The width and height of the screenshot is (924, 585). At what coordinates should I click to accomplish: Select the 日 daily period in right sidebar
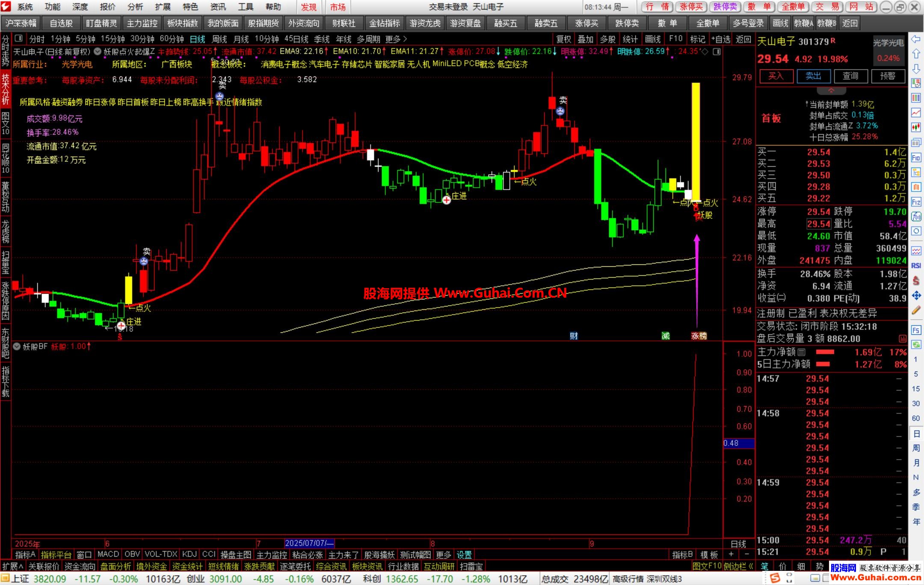tap(916, 434)
